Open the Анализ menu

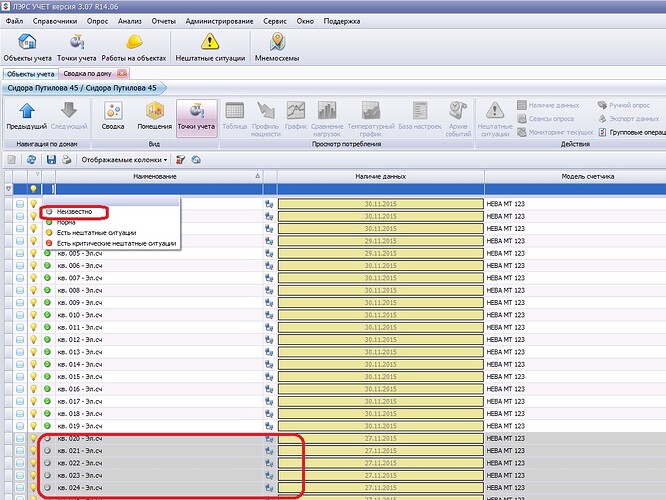coord(130,21)
